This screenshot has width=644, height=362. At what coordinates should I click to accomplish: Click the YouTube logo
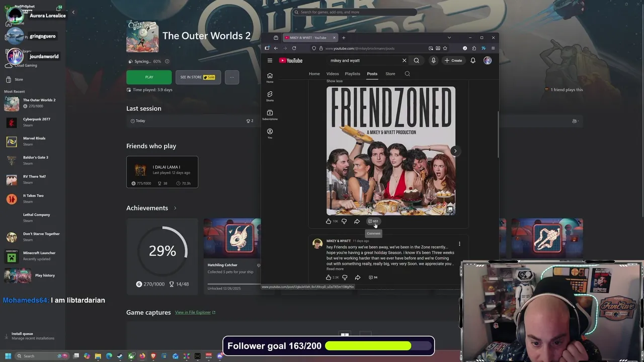click(x=291, y=60)
